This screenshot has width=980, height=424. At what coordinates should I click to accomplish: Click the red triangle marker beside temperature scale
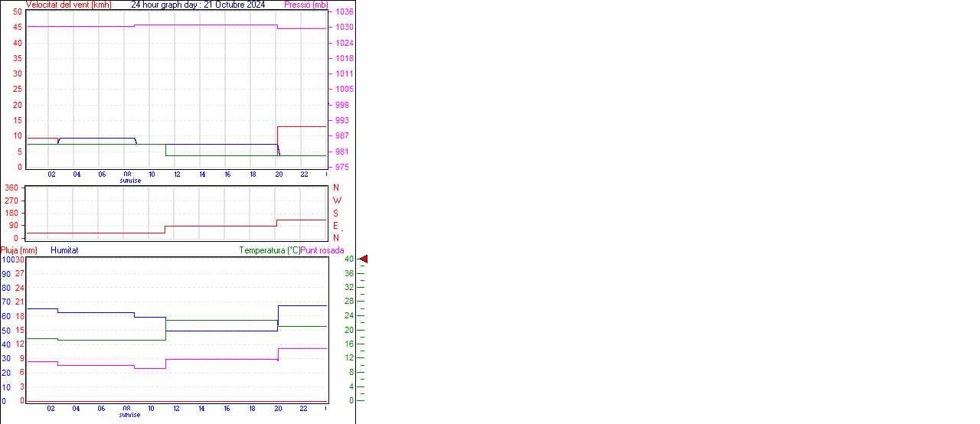pyautogui.click(x=364, y=259)
